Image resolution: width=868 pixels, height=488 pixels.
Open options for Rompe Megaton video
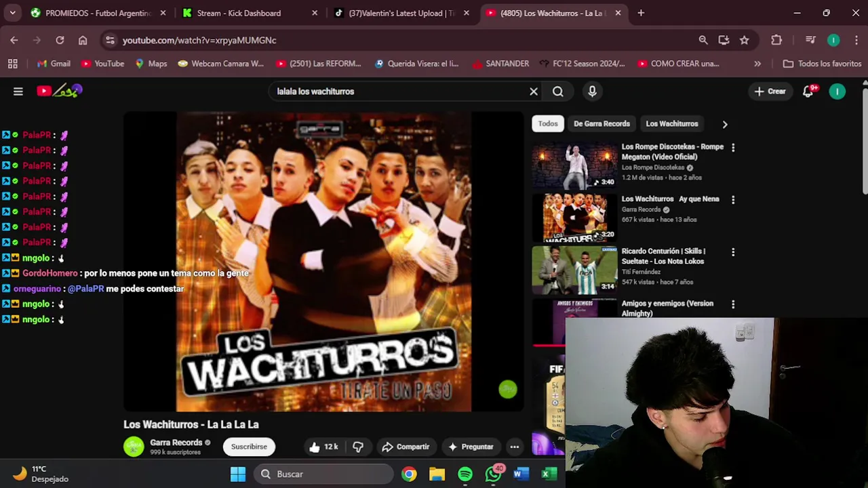[733, 147]
